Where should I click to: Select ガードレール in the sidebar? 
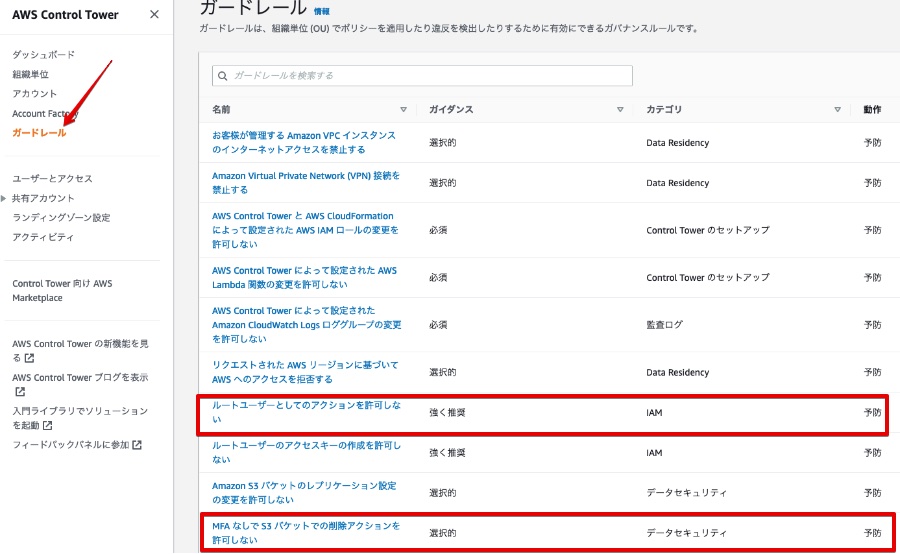pyautogui.click(x=39, y=133)
